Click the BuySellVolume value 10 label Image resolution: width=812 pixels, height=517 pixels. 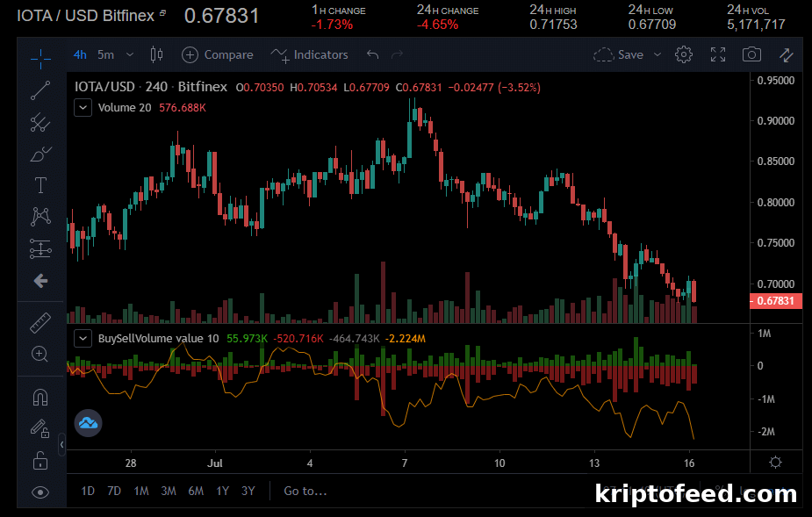pos(159,339)
